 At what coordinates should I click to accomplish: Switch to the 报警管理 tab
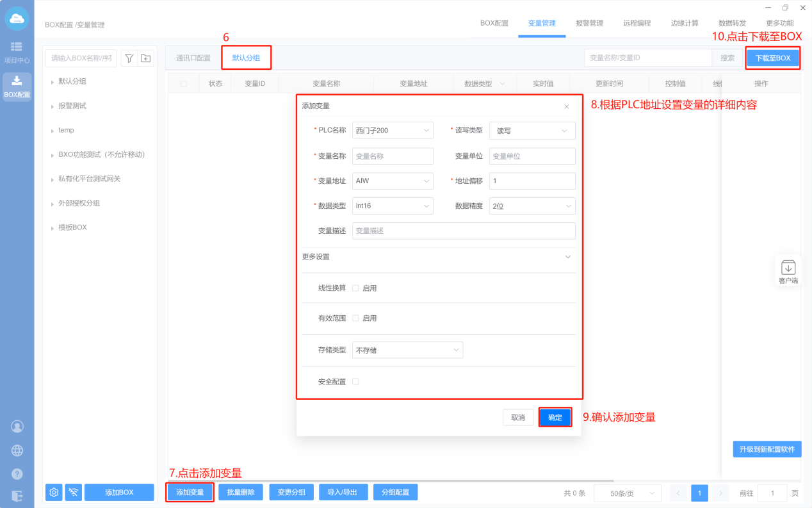[x=589, y=23]
